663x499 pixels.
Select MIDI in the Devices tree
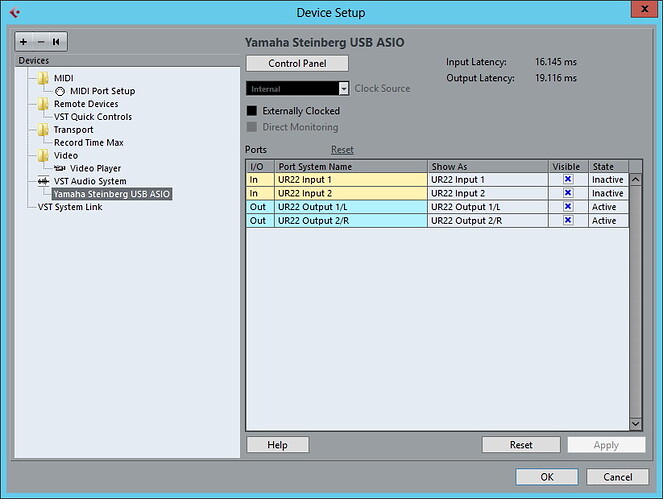(63, 78)
